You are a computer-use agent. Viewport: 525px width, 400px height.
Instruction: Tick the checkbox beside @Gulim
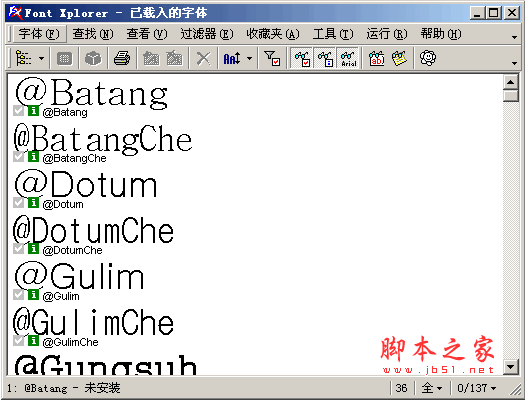pyautogui.click(x=18, y=295)
